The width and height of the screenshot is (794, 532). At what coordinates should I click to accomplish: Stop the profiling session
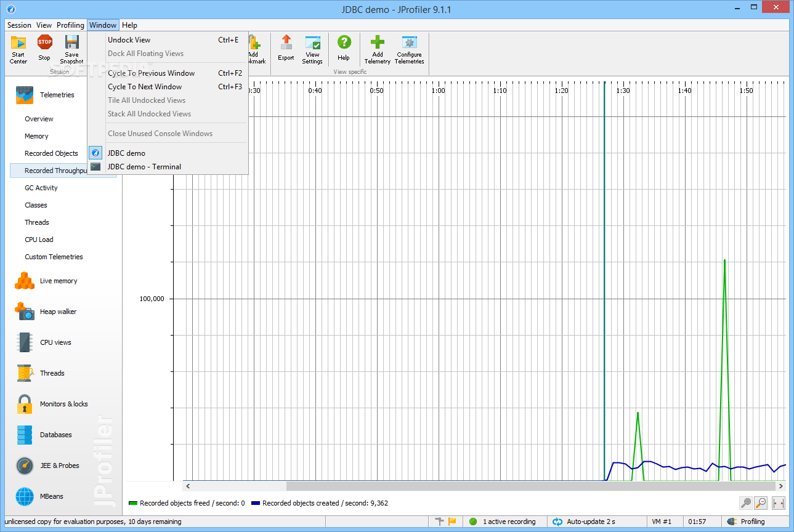coord(44,49)
